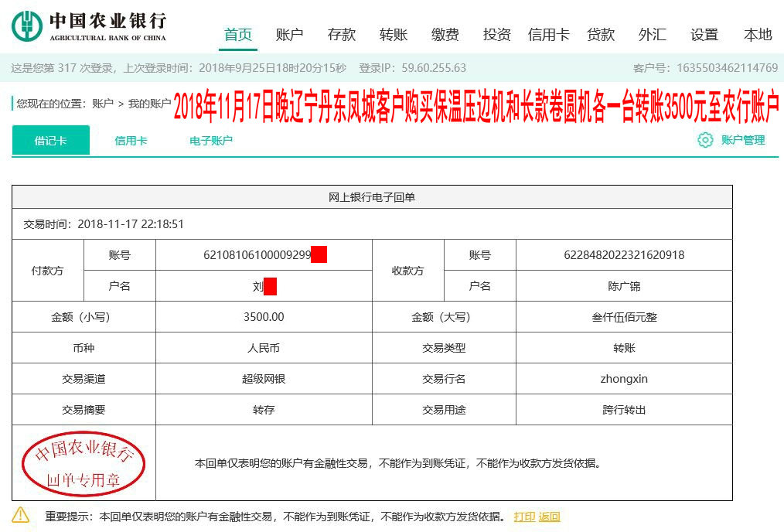
Task: Select the 转账 navigation menu item
Action: tap(393, 34)
